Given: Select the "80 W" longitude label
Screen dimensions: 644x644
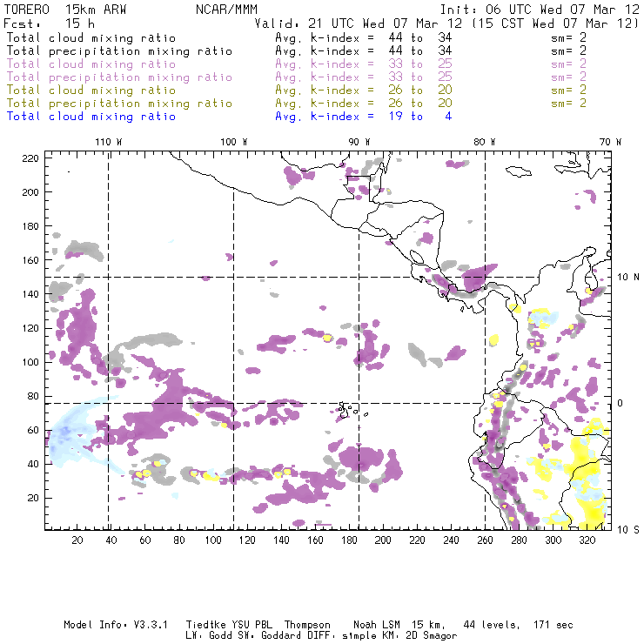Looking at the screenshot, I should pos(485,142).
